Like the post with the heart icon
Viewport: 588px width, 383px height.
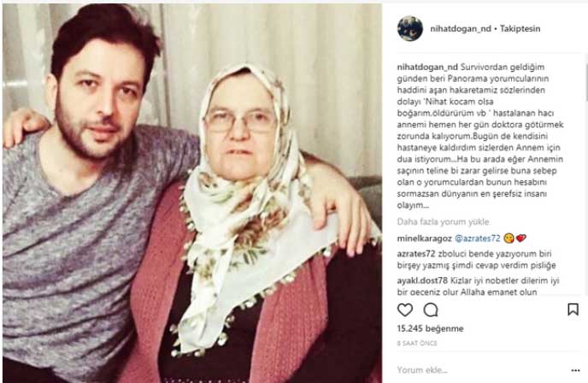point(405,309)
